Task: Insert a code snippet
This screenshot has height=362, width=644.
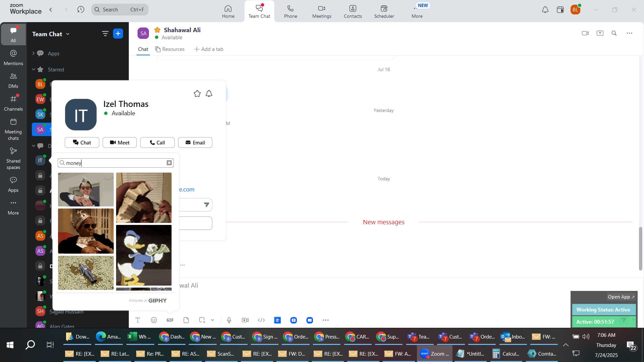Action: point(261,320)
